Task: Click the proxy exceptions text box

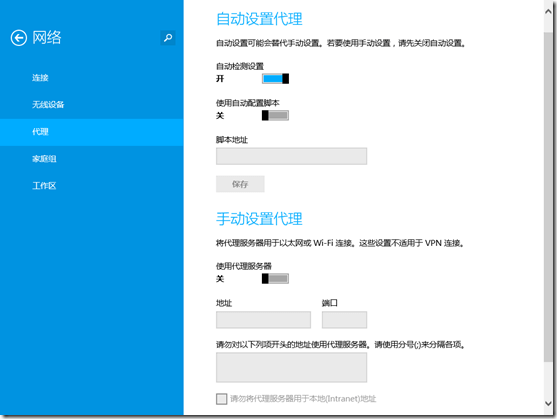Action: [291, 367]
